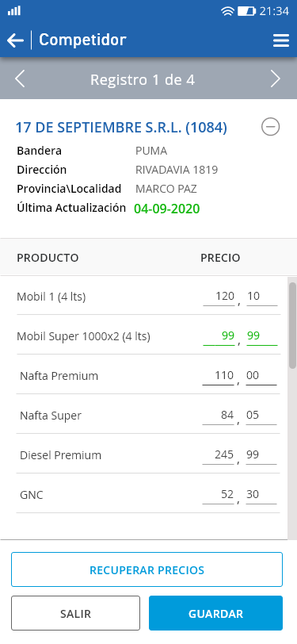This screenshot has width=297, height=644.
Task: Tap the Wi-Fi status icon
Action: (x=227, y=11)
